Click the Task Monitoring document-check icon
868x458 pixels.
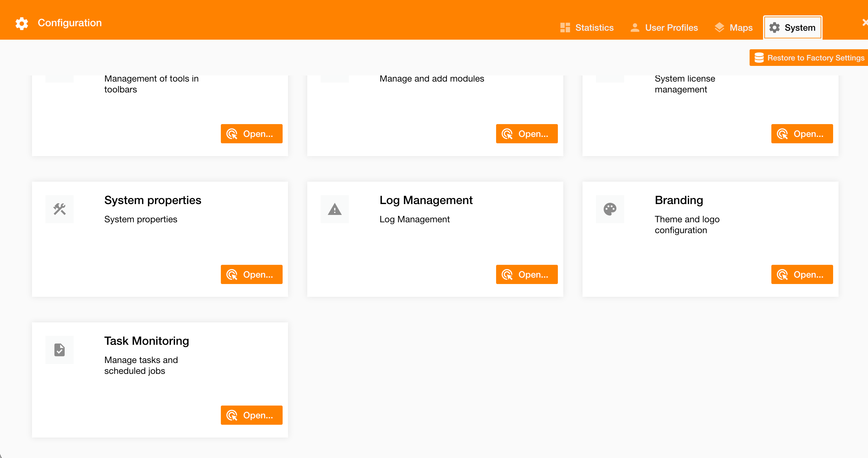(x=60, y=350)
